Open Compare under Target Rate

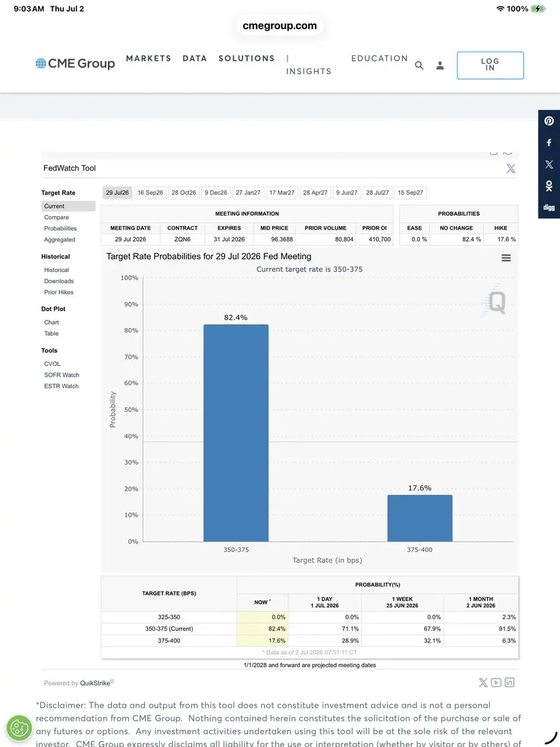coord(57,217)
